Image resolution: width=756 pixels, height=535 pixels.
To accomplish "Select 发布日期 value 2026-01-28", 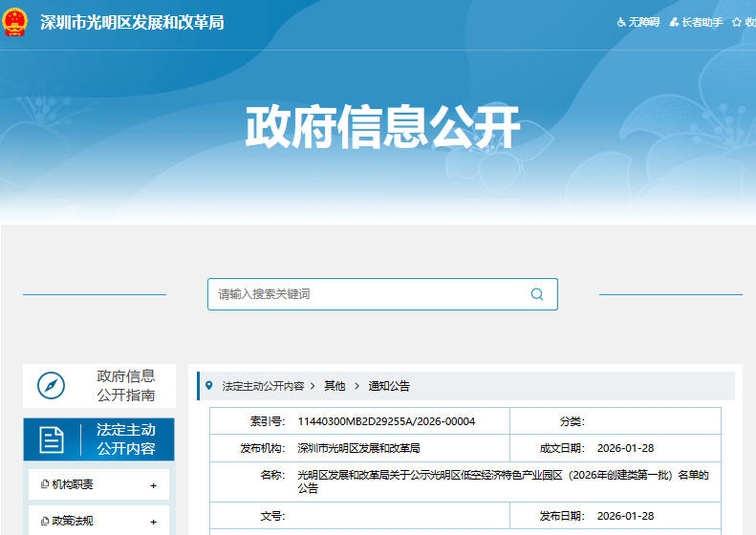I will (x=625, y=516).
